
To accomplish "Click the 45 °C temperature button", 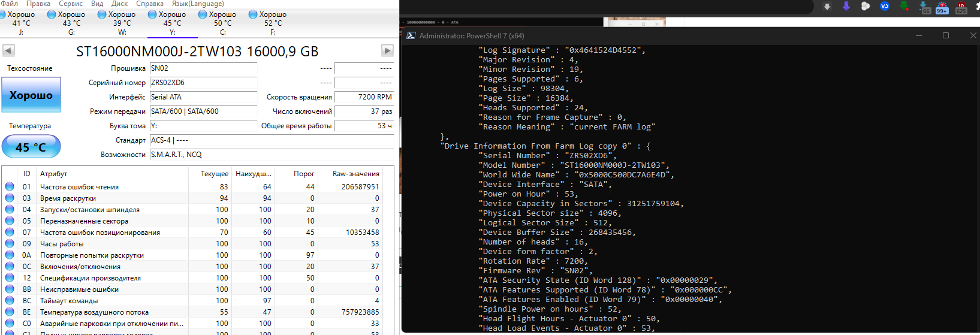I will [31, 147].
